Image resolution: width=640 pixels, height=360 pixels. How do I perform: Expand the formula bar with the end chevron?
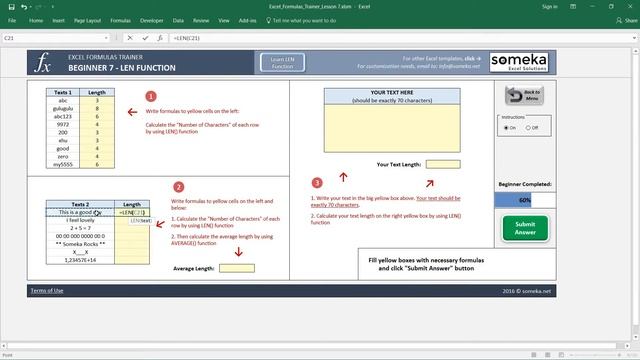(634, 38)
